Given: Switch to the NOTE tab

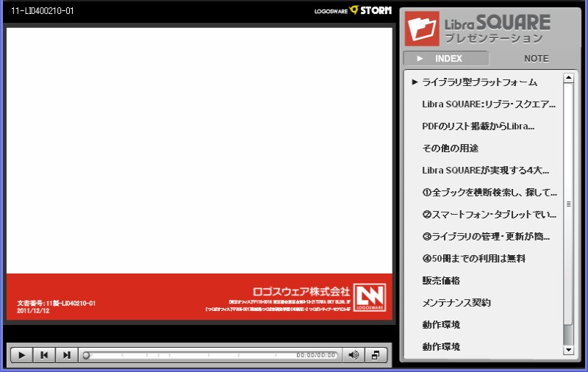Looking at the screenshot, I should (x=536, y=59).
